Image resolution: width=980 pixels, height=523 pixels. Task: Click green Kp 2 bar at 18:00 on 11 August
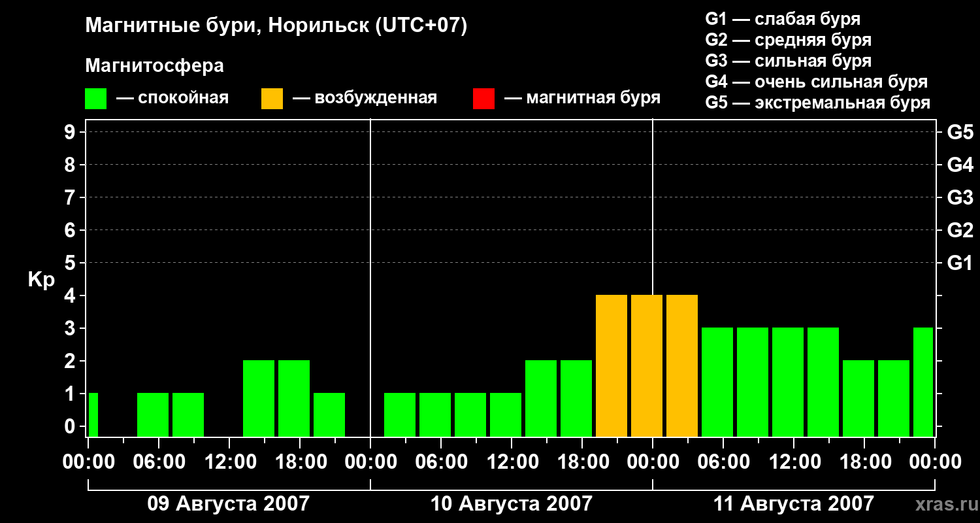858,398
